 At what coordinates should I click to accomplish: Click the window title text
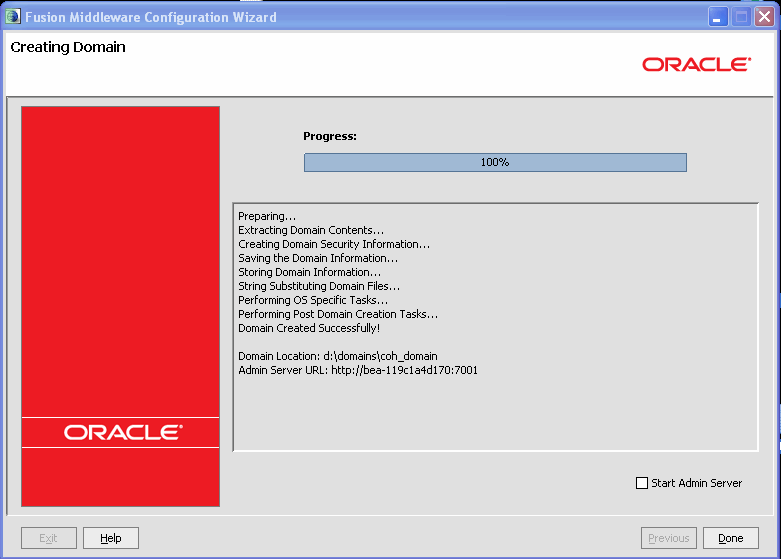pos(151,17)
